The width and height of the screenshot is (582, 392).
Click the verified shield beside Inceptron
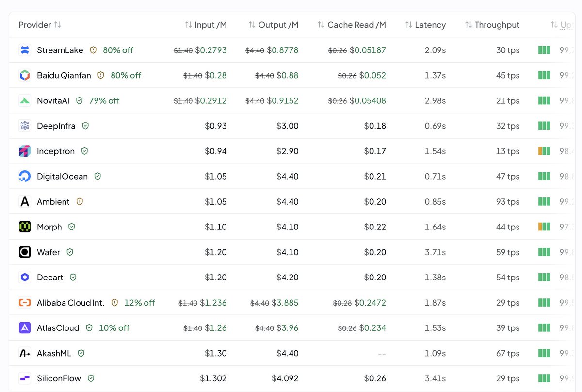coord(84,151)
